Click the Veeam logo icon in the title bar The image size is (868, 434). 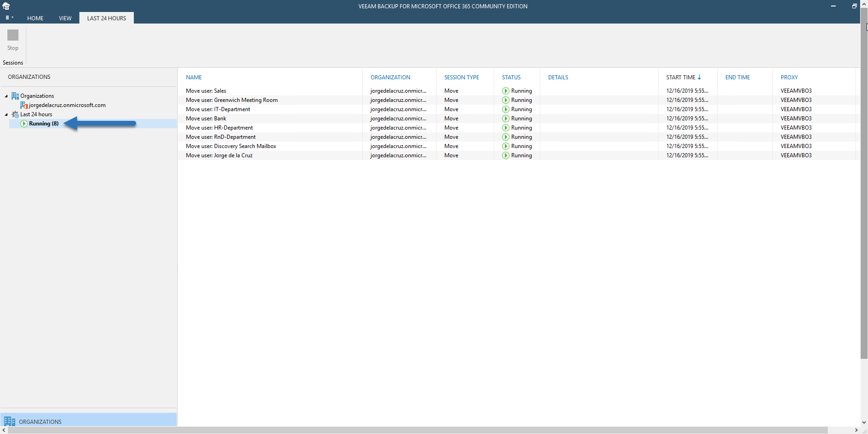[6, 6]
